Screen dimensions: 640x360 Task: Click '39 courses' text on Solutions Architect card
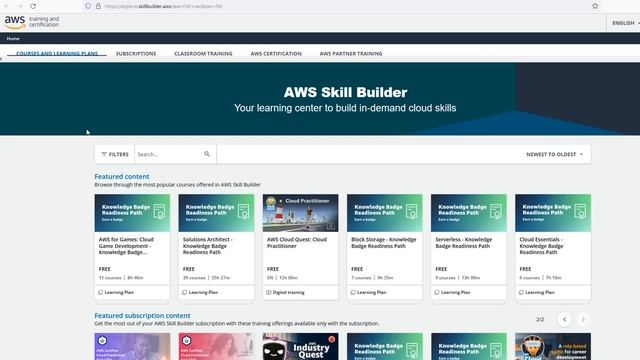tap(194, 278)
